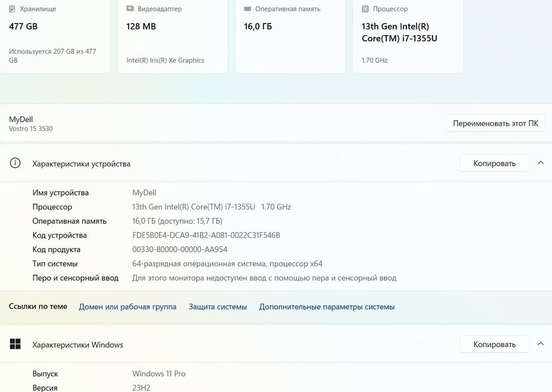
Task: Click the Windows logo beside Характеристики Windows
Action: pos(15,344)
